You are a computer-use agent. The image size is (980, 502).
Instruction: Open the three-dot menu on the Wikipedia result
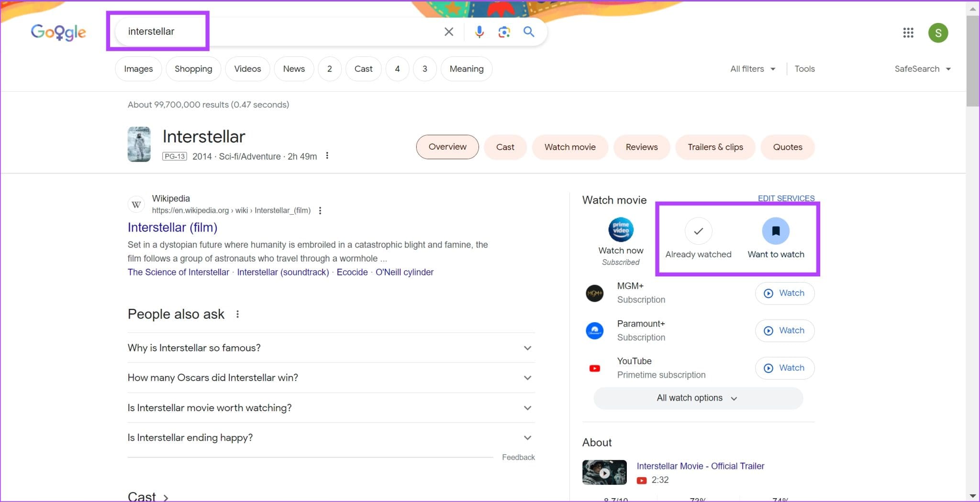[320, 210]
